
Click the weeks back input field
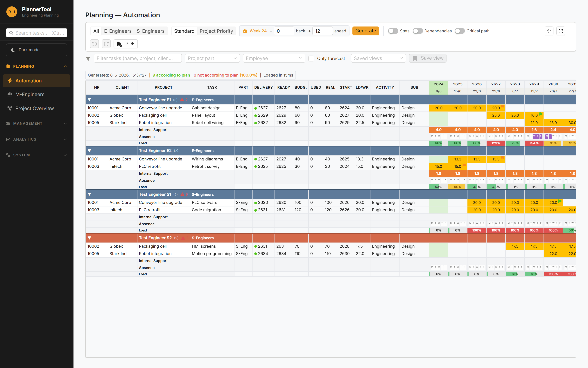click(284, 31)
